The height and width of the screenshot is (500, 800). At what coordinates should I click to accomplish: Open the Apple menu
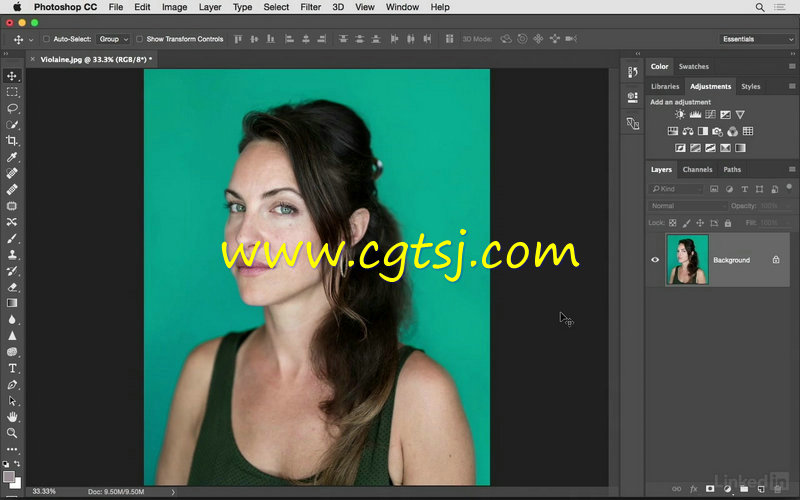point(17,7)
